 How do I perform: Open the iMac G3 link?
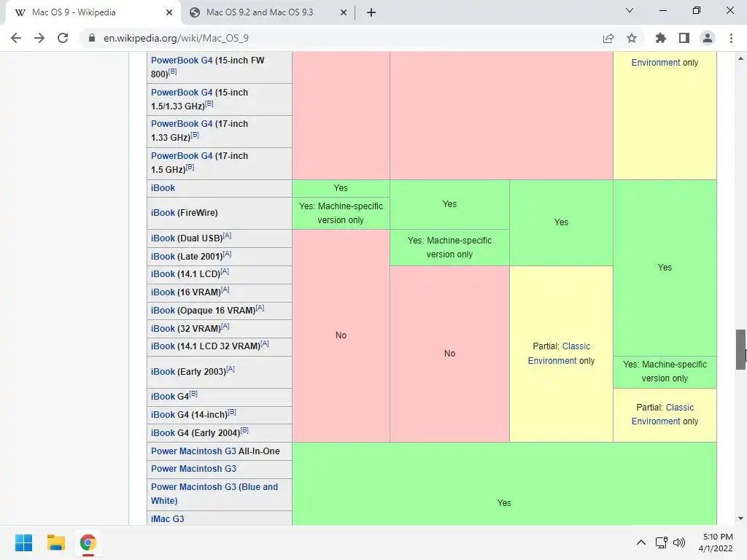167,519
